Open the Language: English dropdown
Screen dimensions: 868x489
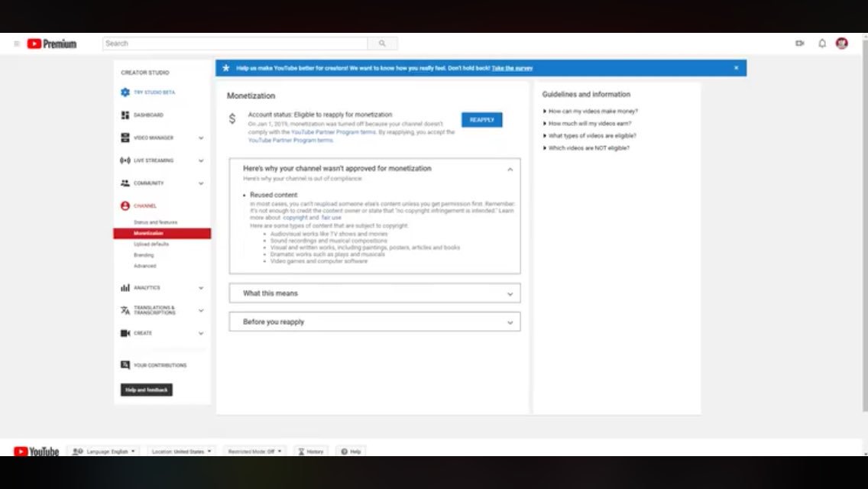(x=104, y=452)
